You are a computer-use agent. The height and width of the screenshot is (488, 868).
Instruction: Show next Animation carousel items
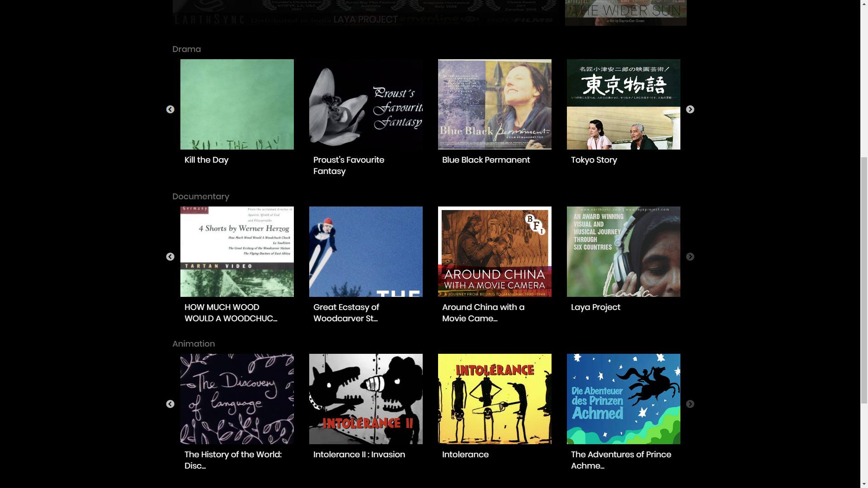(690, 404)
